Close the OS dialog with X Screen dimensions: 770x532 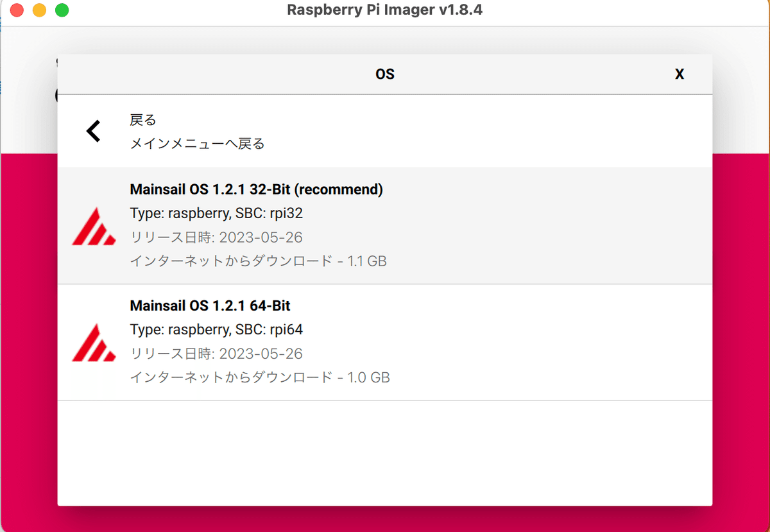pos(680,74)
